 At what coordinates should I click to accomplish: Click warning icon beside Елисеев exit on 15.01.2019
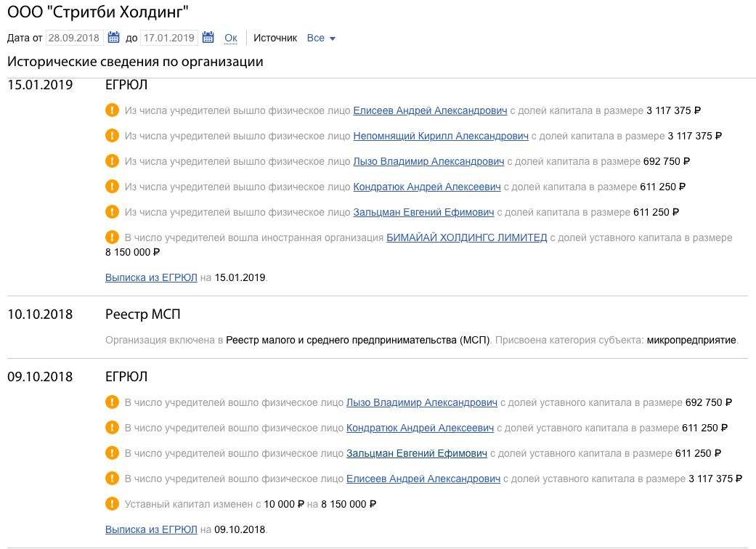[x=112, y=110]
